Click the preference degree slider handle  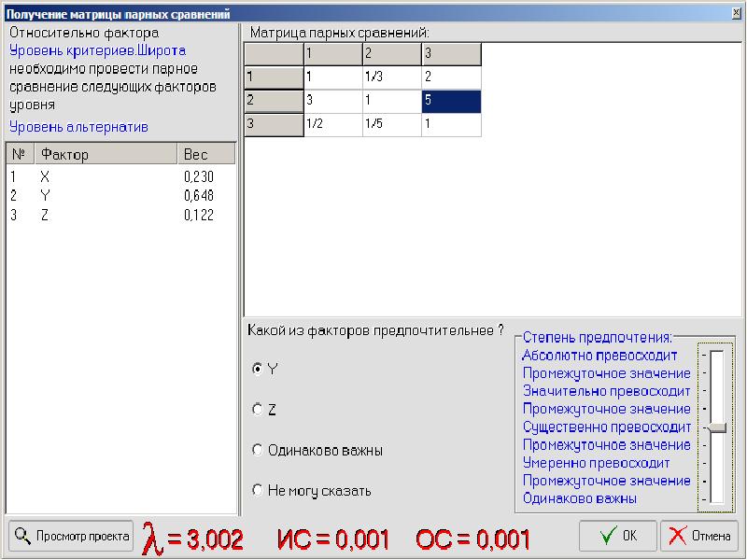716,427
